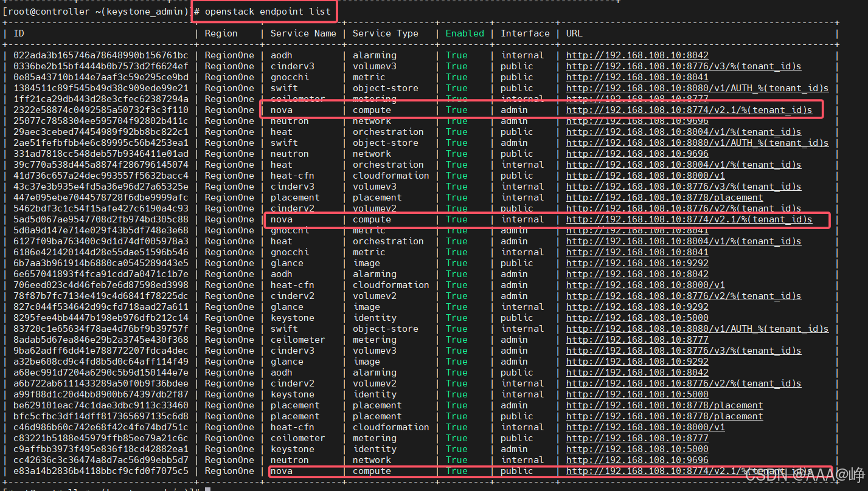Open the aodh public alarming URL
This screenshot has width=868, height=491.
point(637,373)
